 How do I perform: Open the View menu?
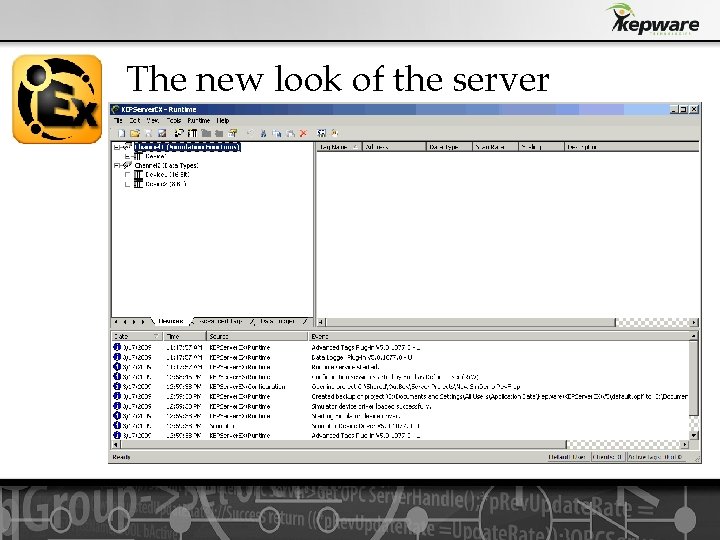(x=152, y=120)
